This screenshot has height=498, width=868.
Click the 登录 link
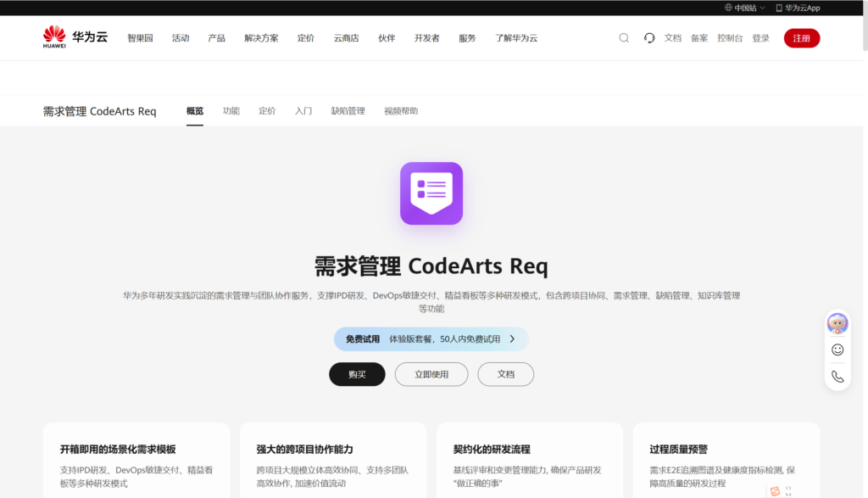(x=760, y=38)
